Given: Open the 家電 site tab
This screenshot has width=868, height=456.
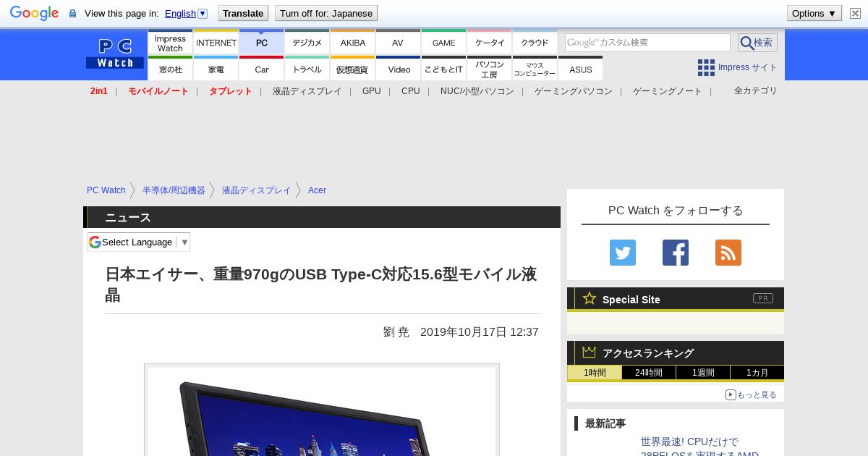Looking at the screenshot, I should (x=216, y=69).
